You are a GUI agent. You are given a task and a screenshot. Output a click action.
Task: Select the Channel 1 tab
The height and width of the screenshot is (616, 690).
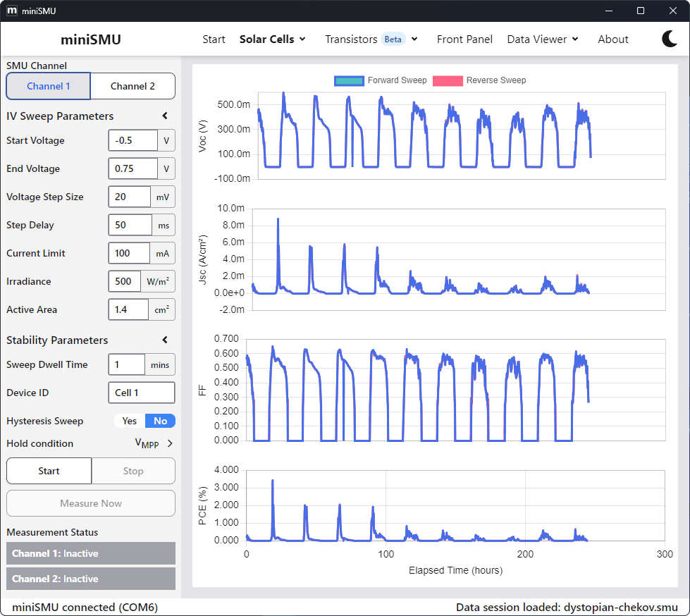[47, 85]
